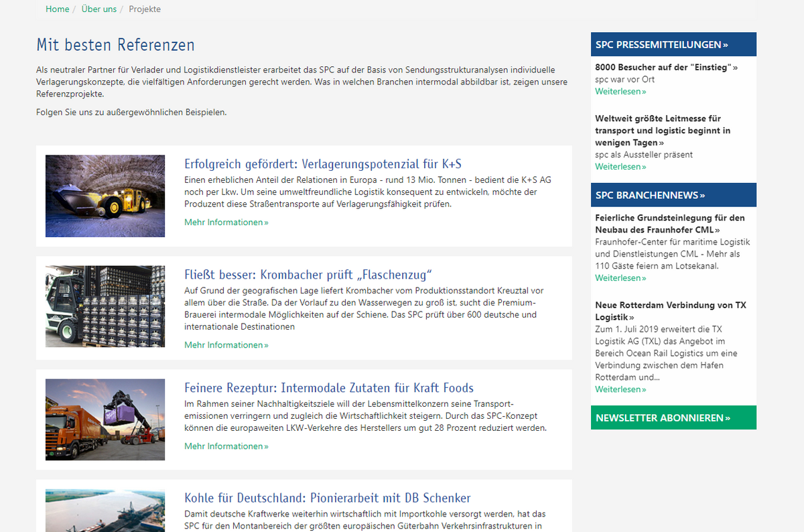Click Mehr Informationen for the Krombacher project
804x532 pixels.
click(226, 345)
